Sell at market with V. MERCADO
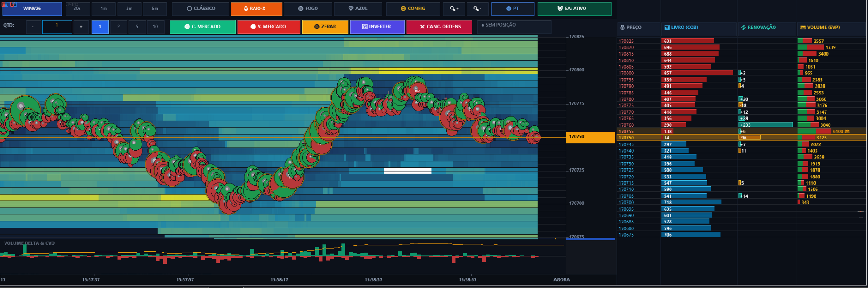Image resolution: width=868 pixels, height=288 pixels. click(269, 27)
